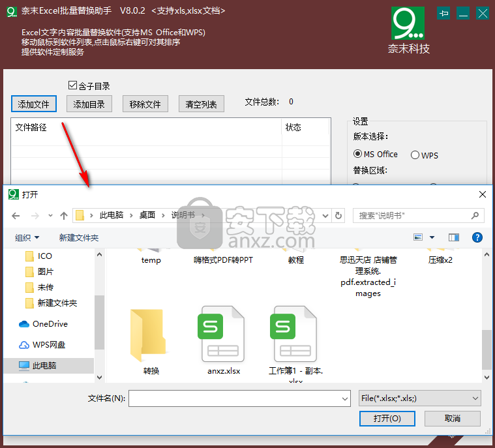
Task: Select 思迅天店 店铺管理系统.pdf.extracted_images folder
Action: (368, 276)
